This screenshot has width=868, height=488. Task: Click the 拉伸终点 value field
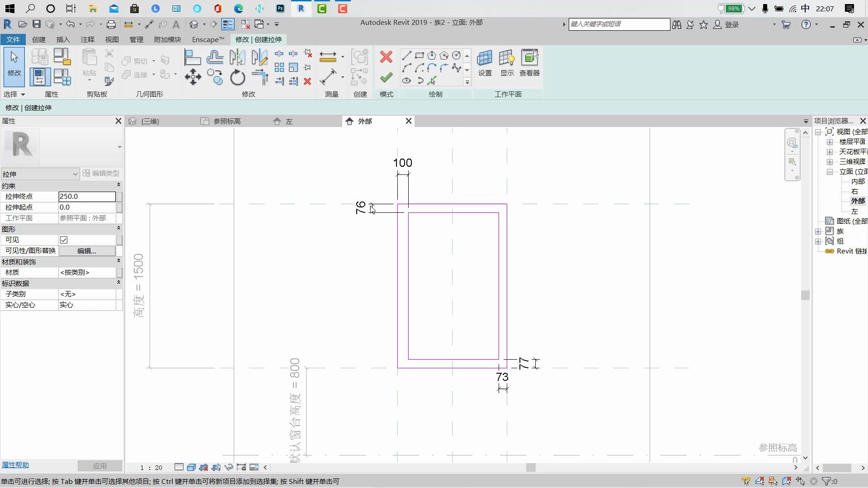tap(87, 197)
